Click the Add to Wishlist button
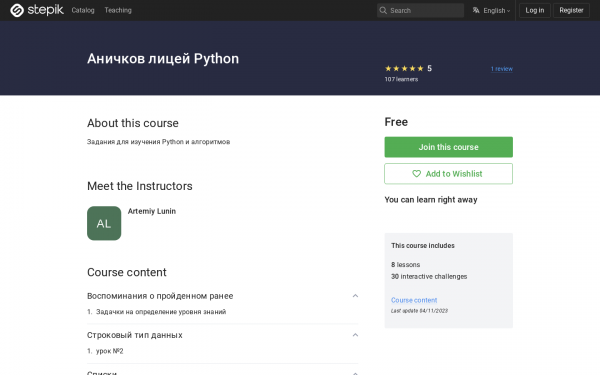Screen dimensions: 600x375 [448, 174]
